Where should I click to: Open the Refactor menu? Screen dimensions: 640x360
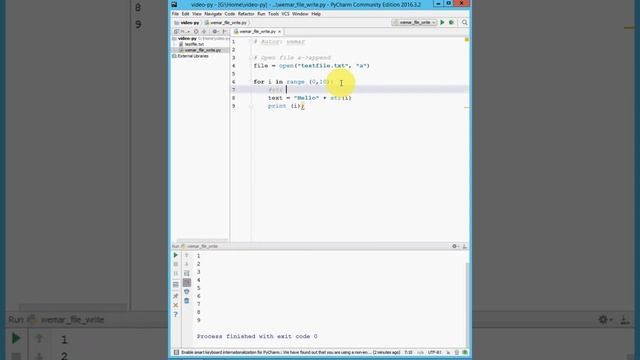[246, 14]
